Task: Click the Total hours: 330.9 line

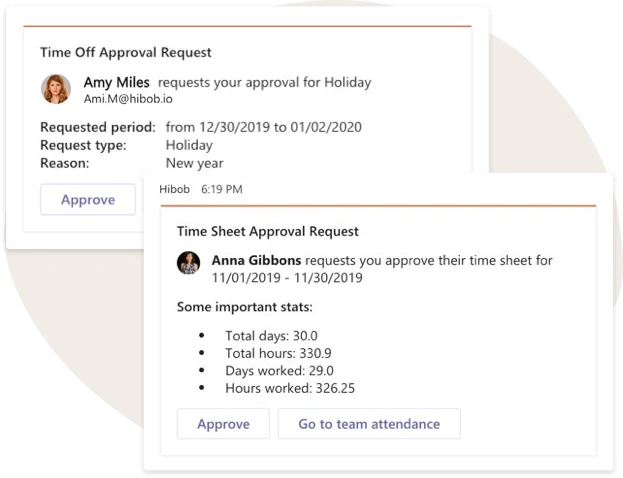Action: pyautogui.click(x=278, y=353)
